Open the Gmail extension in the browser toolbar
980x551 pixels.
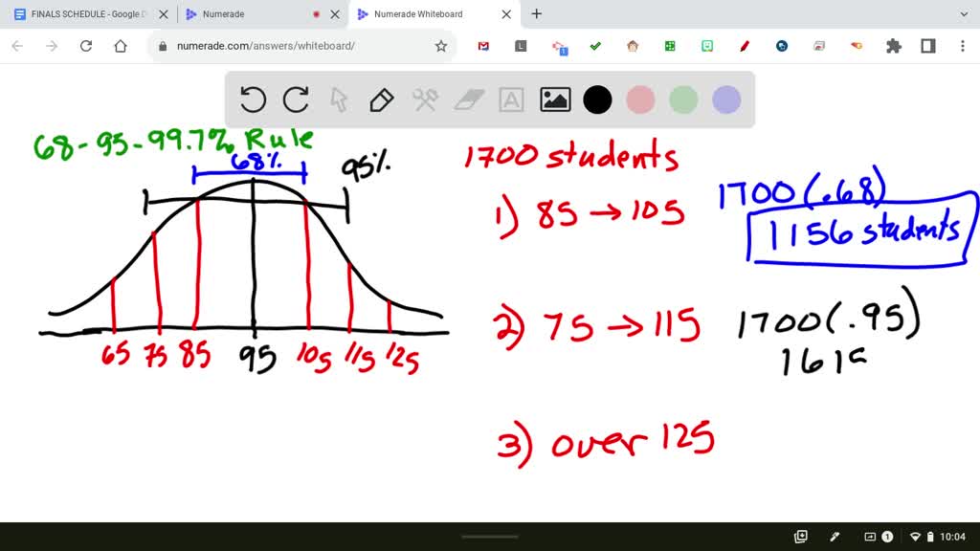pyautogui.click(x=483, y=45)
